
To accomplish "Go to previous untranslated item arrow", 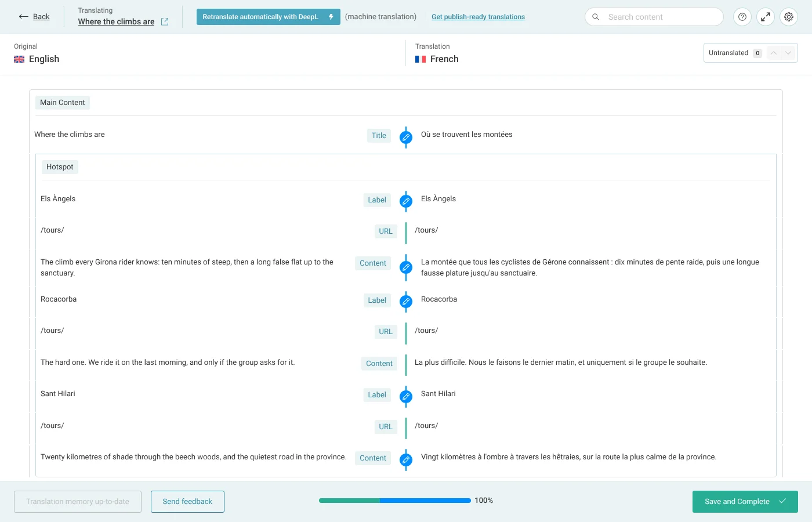I will coord(774,53).
